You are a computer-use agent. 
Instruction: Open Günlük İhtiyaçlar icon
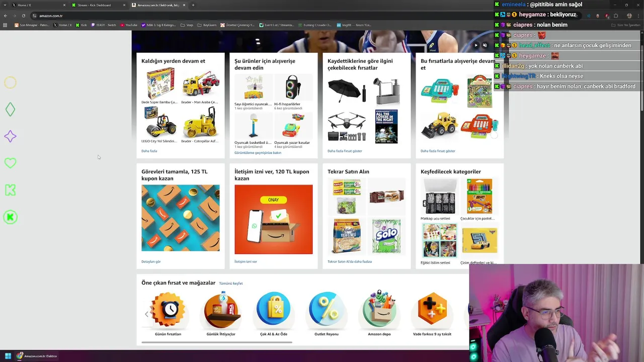point(221,310)
